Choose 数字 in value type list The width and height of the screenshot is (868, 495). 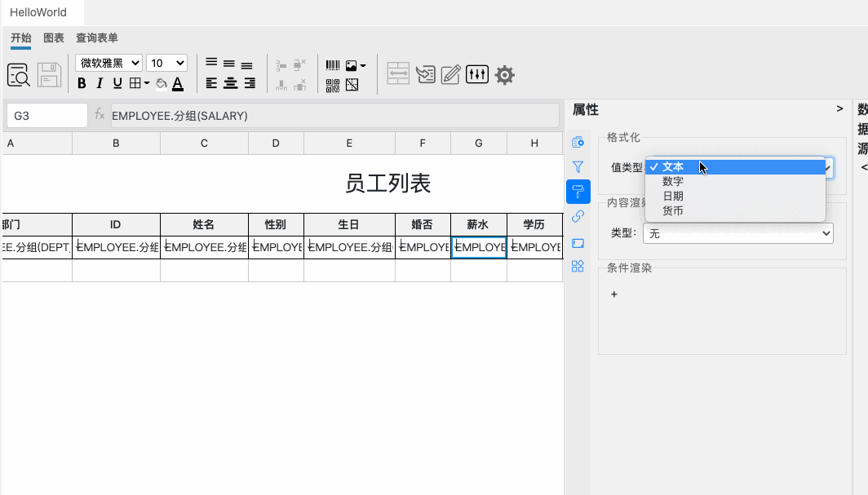(x=735, y=181)
